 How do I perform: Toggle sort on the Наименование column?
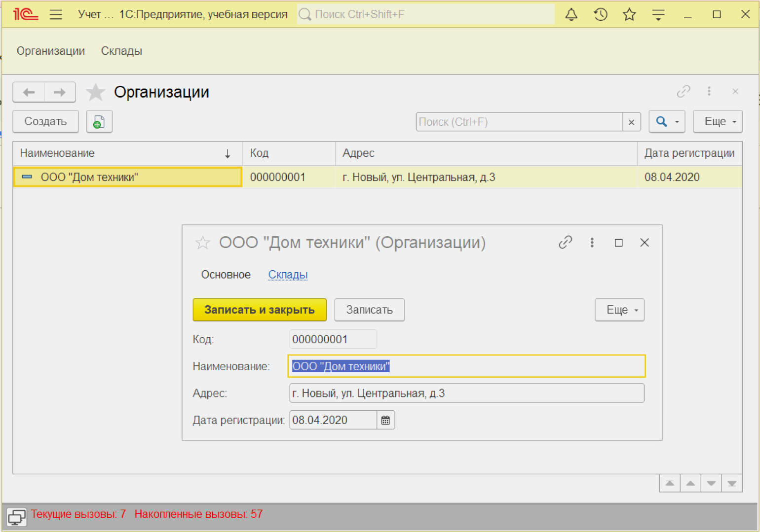(x=127, y=153)
